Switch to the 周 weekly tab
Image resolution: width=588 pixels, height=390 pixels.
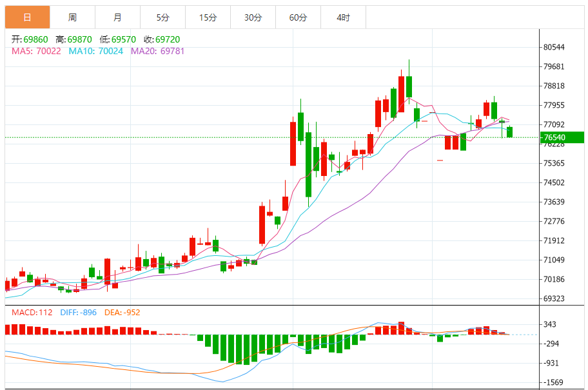pyautogui.click(x=72, y=17)
